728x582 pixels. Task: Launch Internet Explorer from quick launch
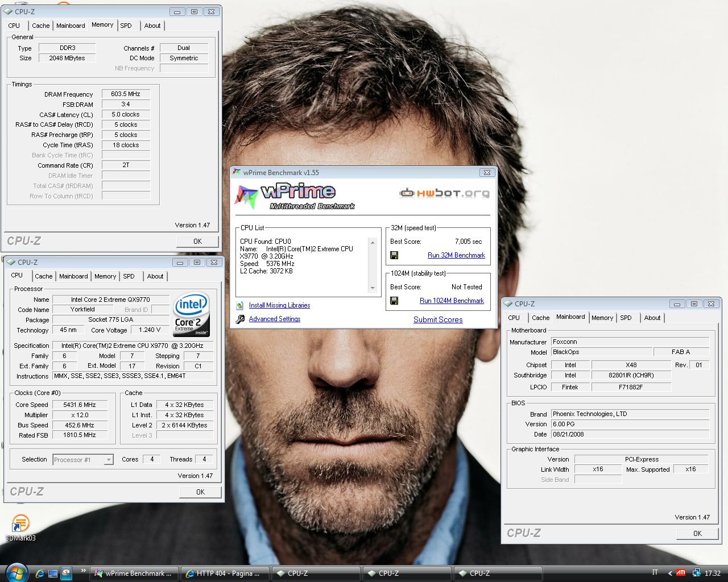pyautogui.click(x=40, y=573)
